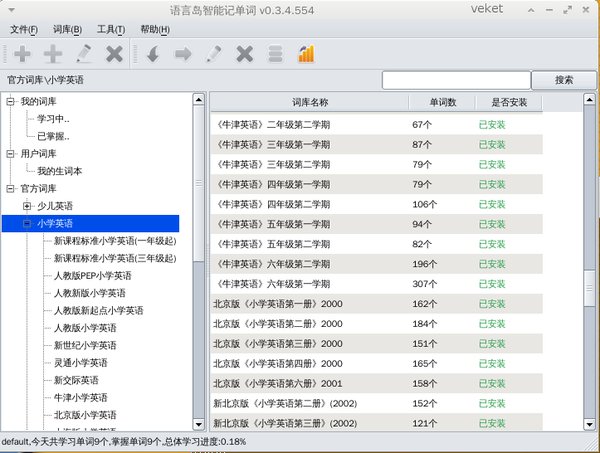Click the search text input field

(456, 80)
